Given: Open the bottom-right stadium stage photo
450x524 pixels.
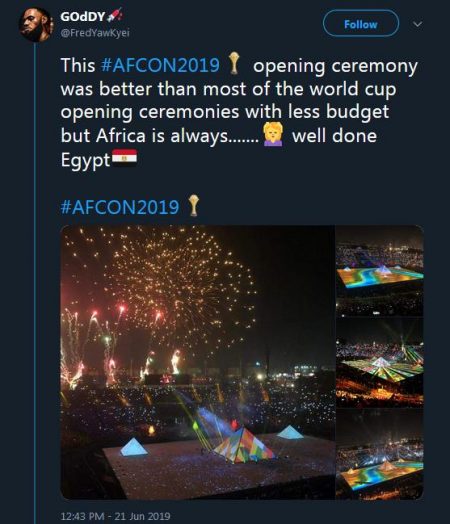Looking at the screenshot, I should 380,454.
